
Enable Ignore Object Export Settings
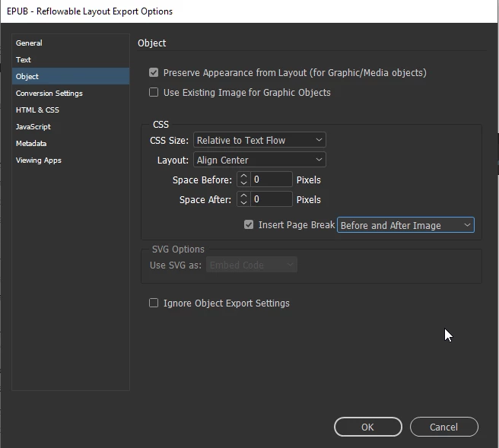154,303
